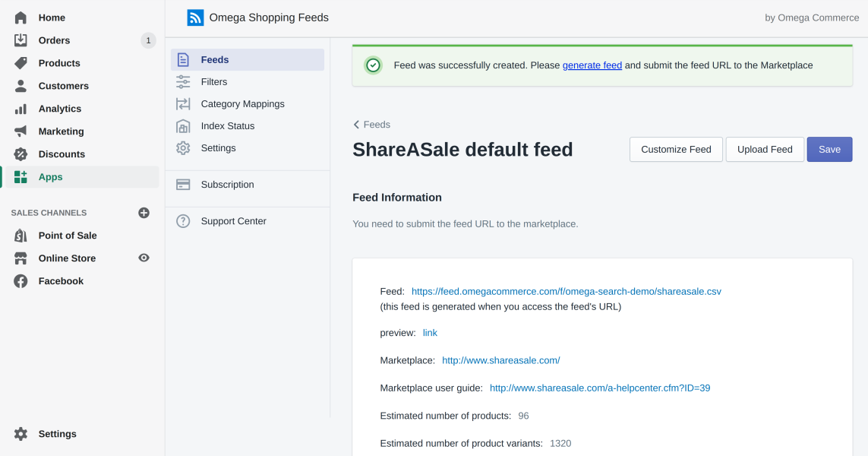Screen dimensions: 868x456
Task: Click the Filters sliders icon
Action: tap(183, 82)
